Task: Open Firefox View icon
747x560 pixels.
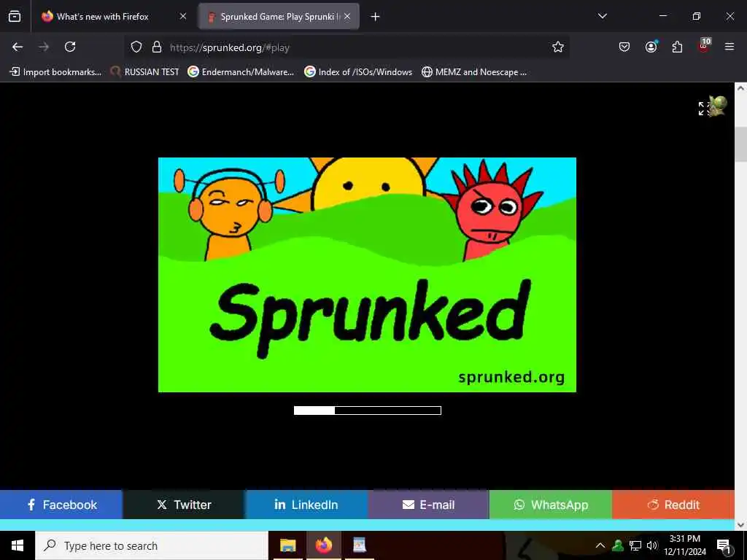Action: tap(15, 17)
